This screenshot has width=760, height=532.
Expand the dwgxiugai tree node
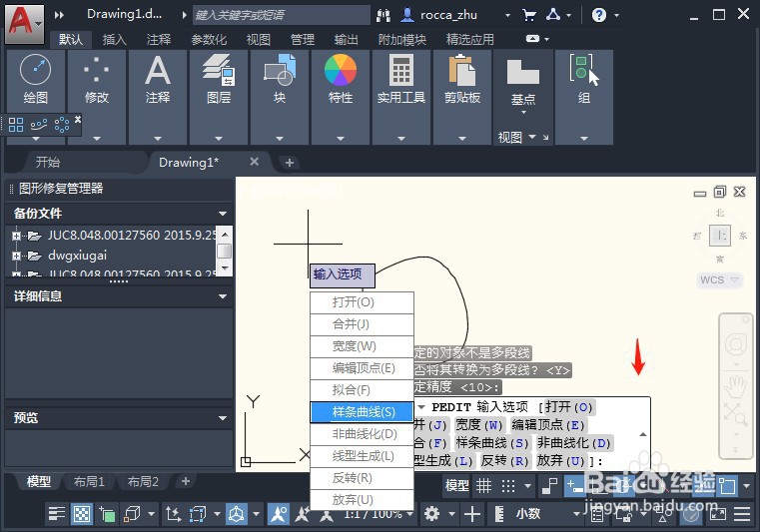coord(17,256)
